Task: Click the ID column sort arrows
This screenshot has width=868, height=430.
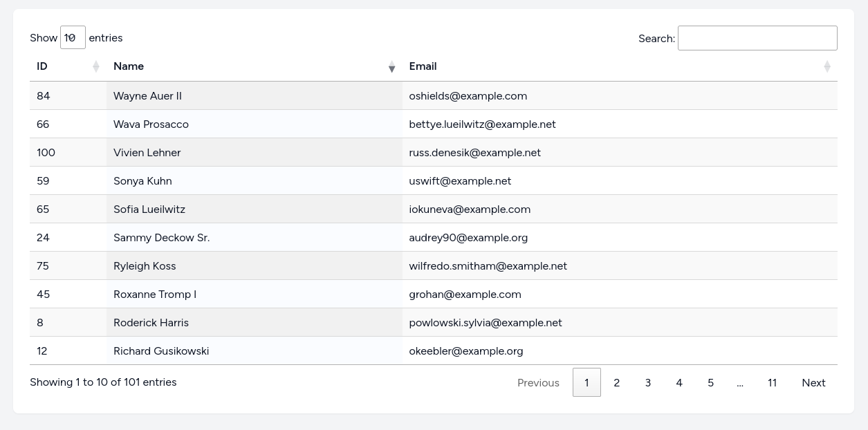Action: [x=96, y=66]
